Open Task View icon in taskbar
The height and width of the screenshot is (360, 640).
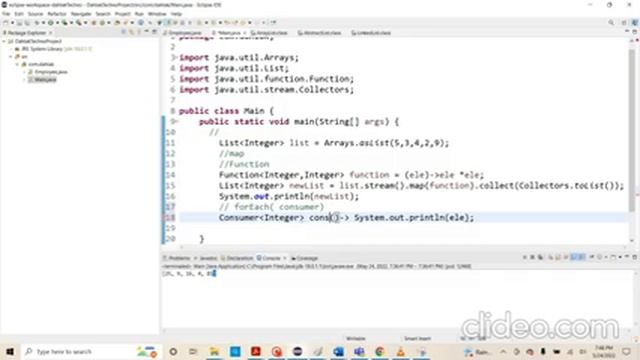(193, 351)
